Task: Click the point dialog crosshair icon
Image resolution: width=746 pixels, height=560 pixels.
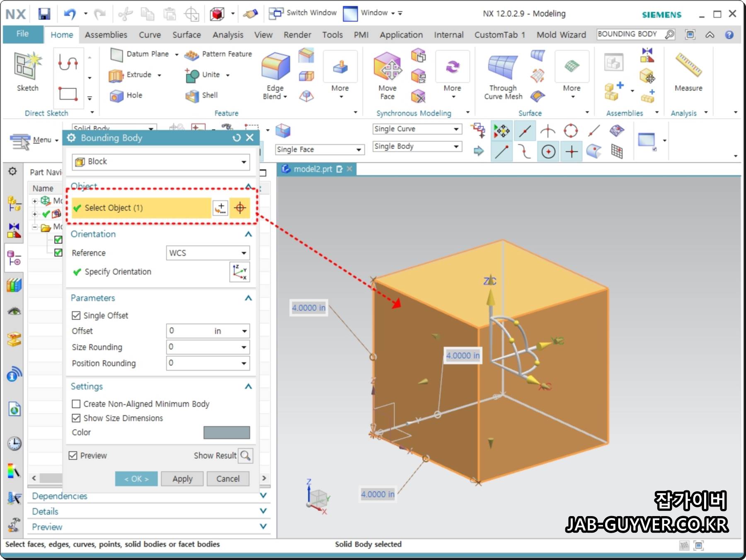Action: click(x=240, y=208)
